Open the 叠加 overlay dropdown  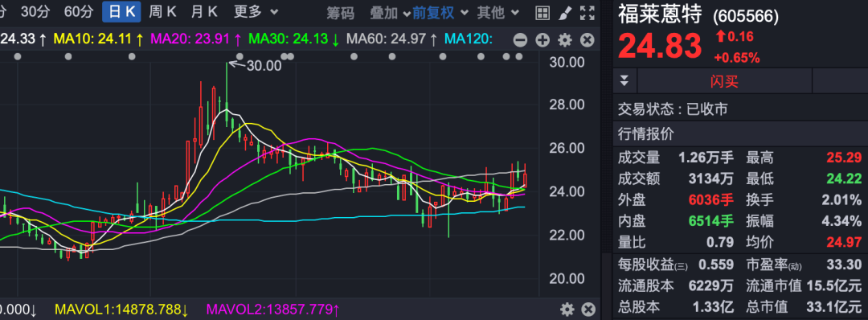[x=390, y=13]
